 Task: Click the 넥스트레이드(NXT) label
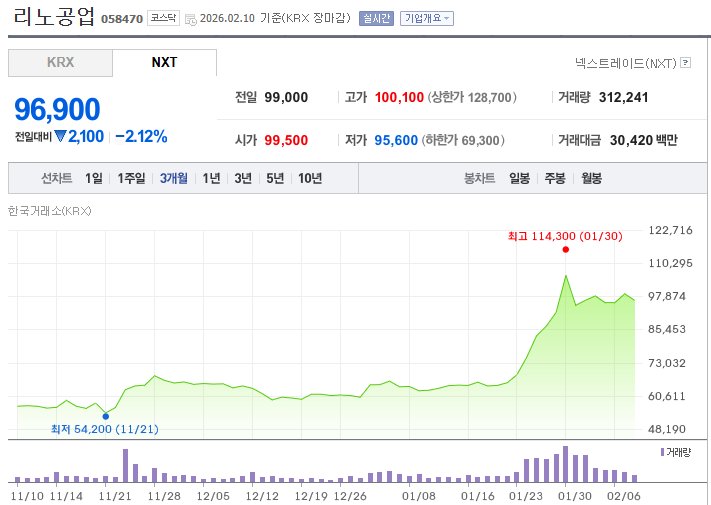tap(626, 63)
